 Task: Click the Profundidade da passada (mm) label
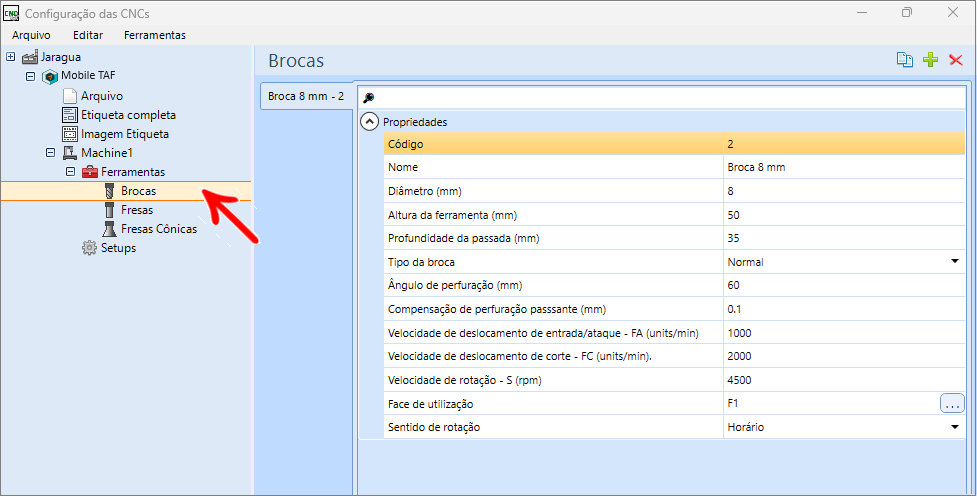tap(464, 238)
